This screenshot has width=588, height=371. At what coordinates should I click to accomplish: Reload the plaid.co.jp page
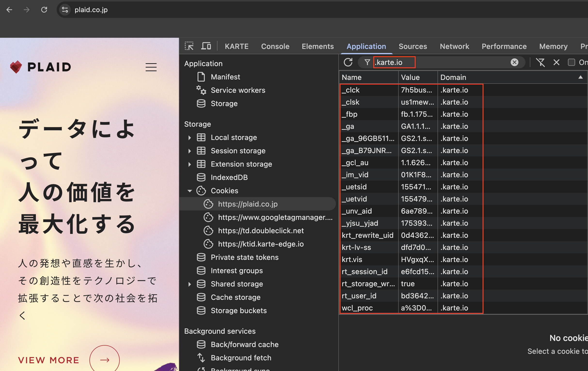click(44, 10)
